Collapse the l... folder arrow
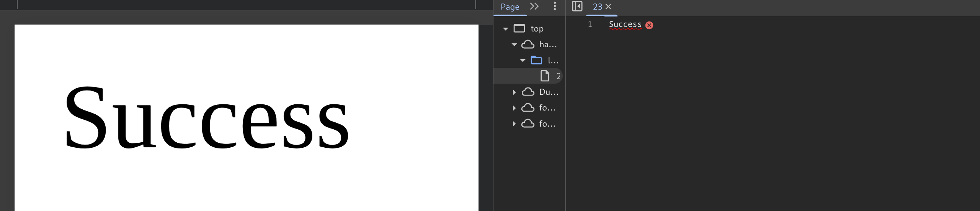The width and height of the screenshot is (980, 211). coord(523,61)
